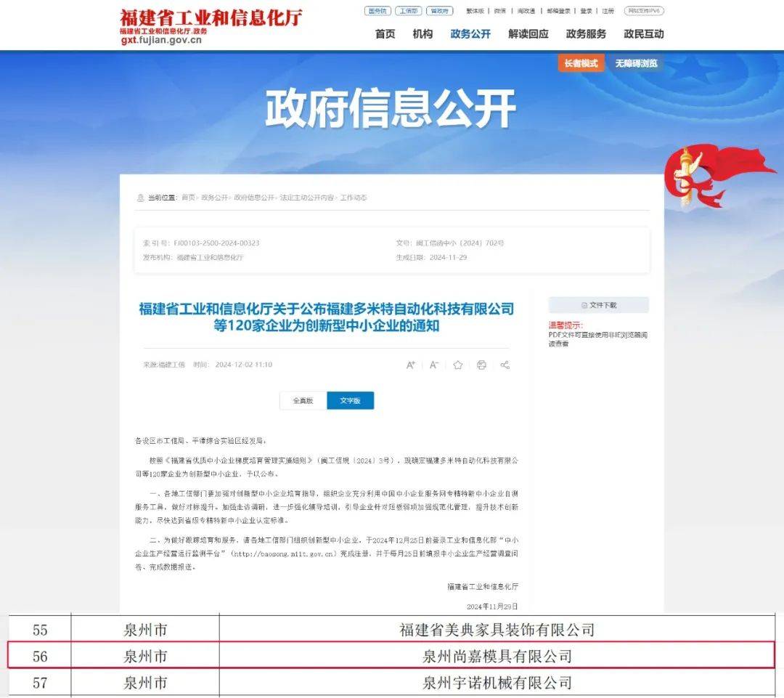
Task: Open the 政民互动 navigation item
Action: [644, 34]
